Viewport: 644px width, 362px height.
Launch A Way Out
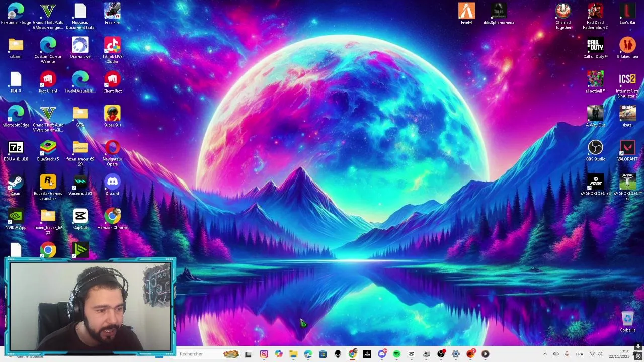coord(595,116)
